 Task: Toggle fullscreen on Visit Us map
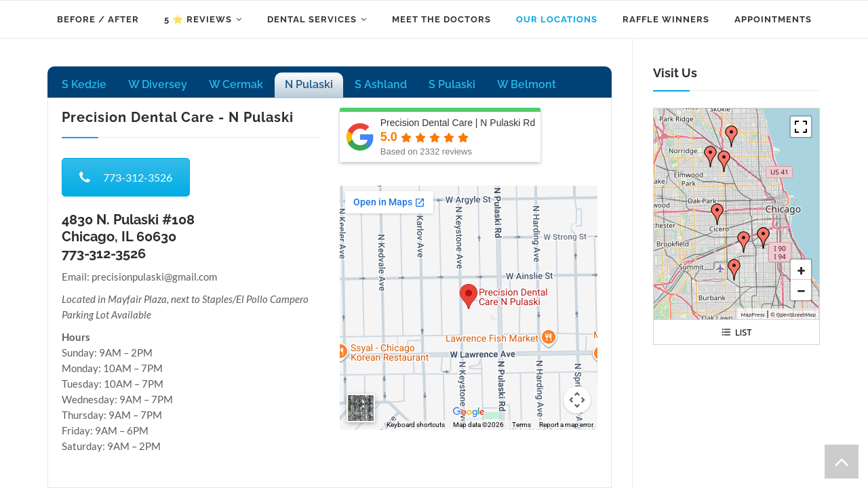800,127
